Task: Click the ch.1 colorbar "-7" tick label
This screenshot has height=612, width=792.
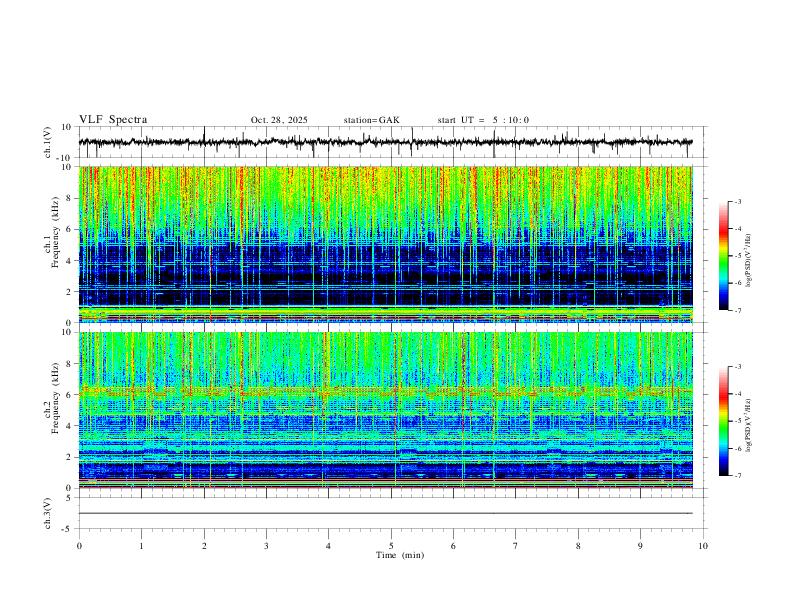Action: (737, 310)
